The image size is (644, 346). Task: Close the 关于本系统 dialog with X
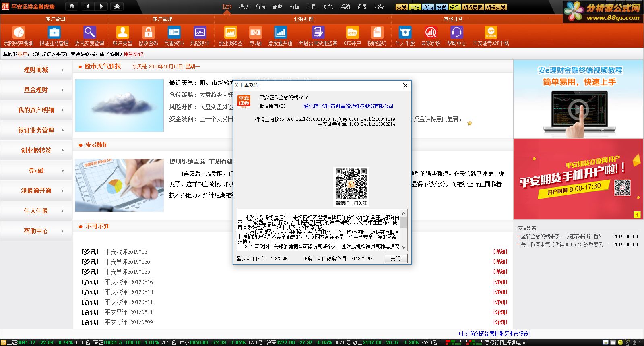click(x=405, y=85)
